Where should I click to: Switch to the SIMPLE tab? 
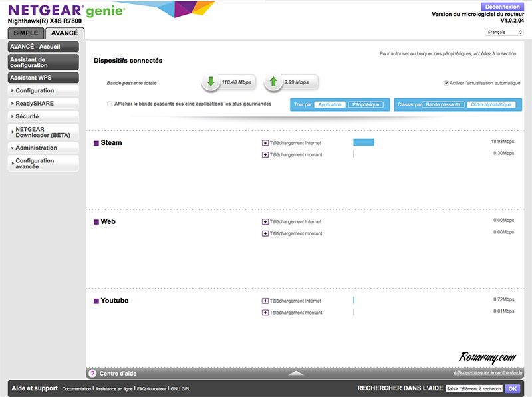coord(26,33)
